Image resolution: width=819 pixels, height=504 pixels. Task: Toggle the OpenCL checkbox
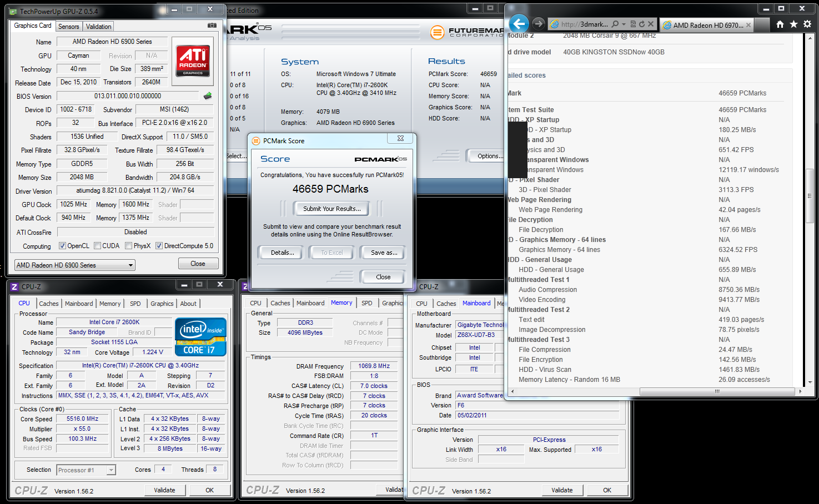(63, 246)
